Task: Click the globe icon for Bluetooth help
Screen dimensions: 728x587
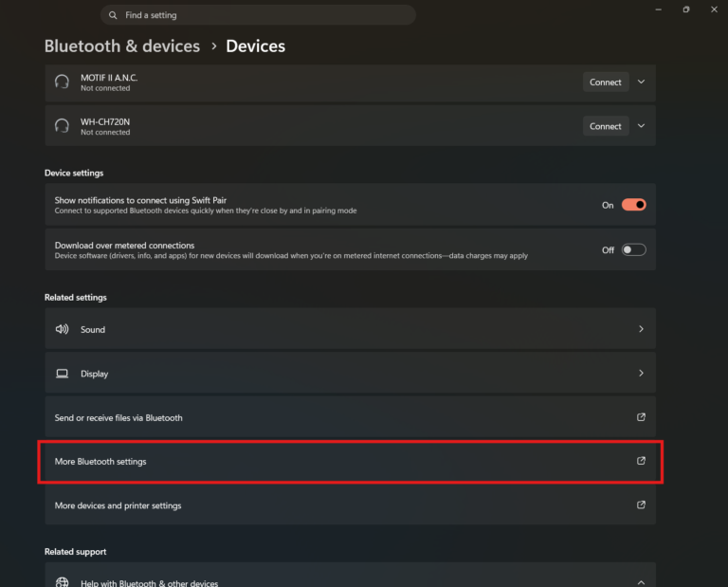Action: click(x=62, y=582)
